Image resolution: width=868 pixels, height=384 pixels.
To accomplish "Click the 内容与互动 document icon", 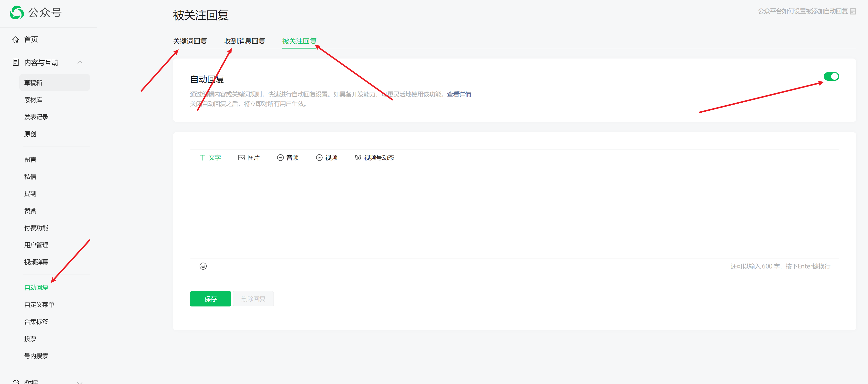I will pos(16,63).
